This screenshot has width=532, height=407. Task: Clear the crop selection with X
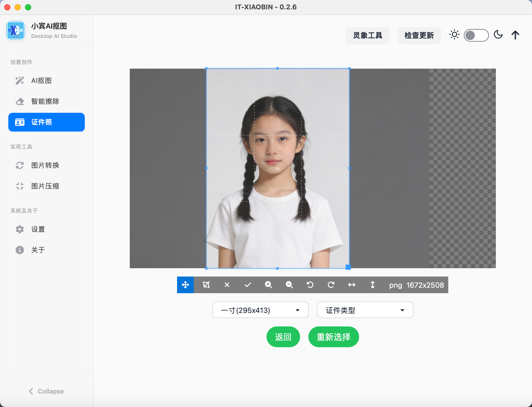coord(227,285)
